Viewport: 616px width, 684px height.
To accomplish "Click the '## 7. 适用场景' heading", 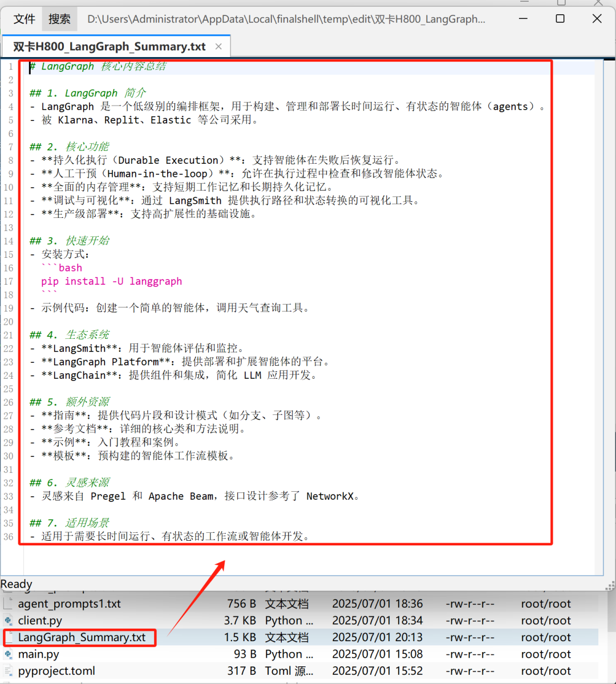I will pyautogui.click(x=70, y=523).
